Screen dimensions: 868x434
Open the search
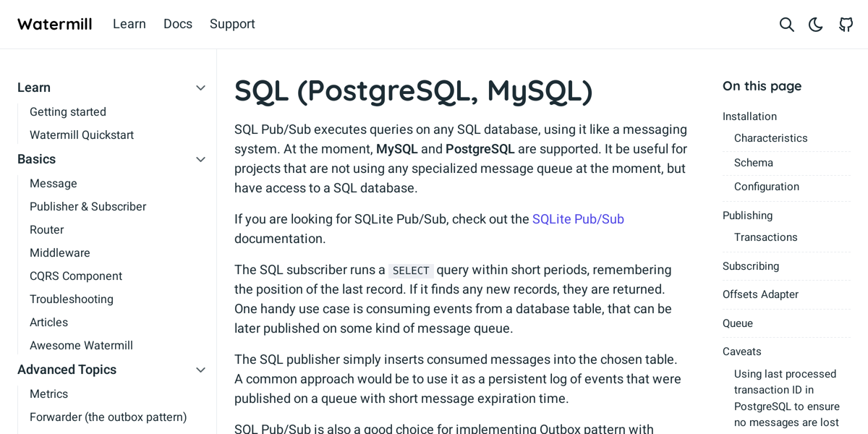786,24
